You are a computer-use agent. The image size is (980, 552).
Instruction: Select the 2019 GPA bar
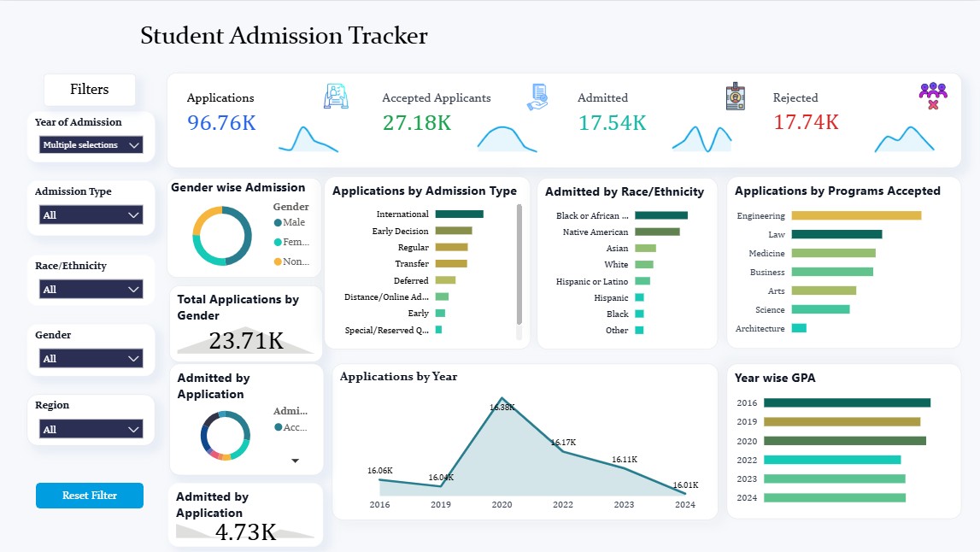point(842,422)
